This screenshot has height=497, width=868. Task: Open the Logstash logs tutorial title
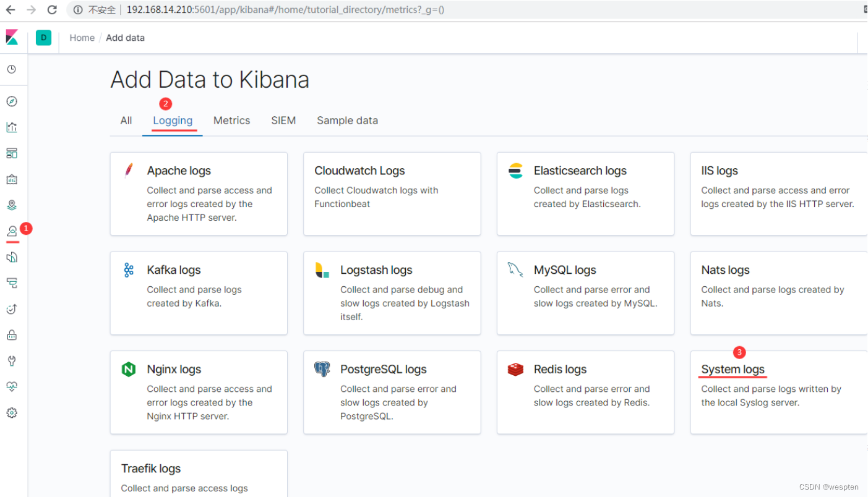point(376,270)
